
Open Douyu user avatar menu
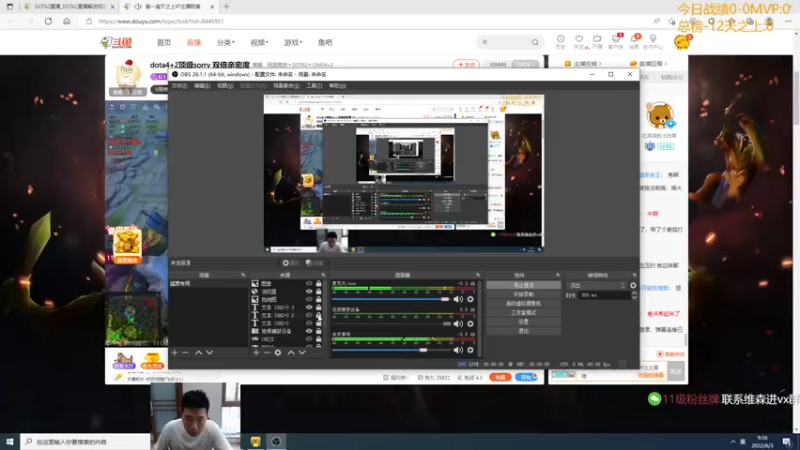681,42
